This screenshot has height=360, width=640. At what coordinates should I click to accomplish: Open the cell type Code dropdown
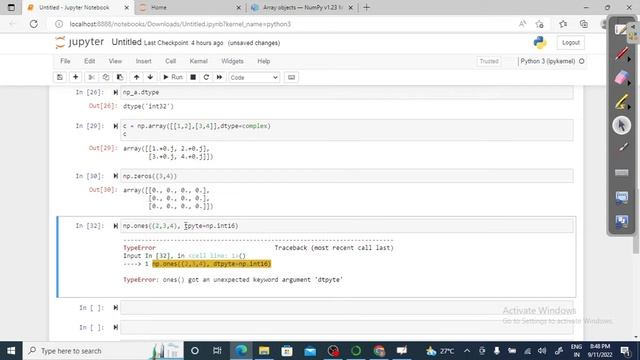click(x=254, y=77)
